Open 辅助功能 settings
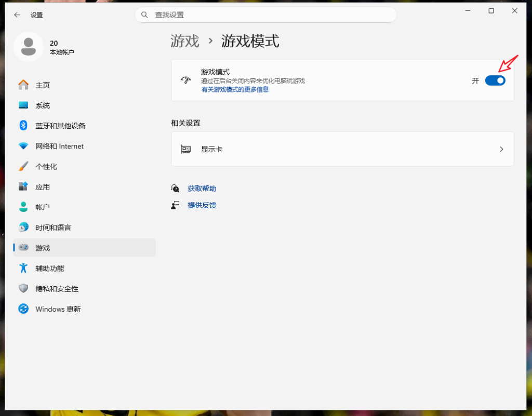The width and height of the screenshot is (532, 416). 85,268
